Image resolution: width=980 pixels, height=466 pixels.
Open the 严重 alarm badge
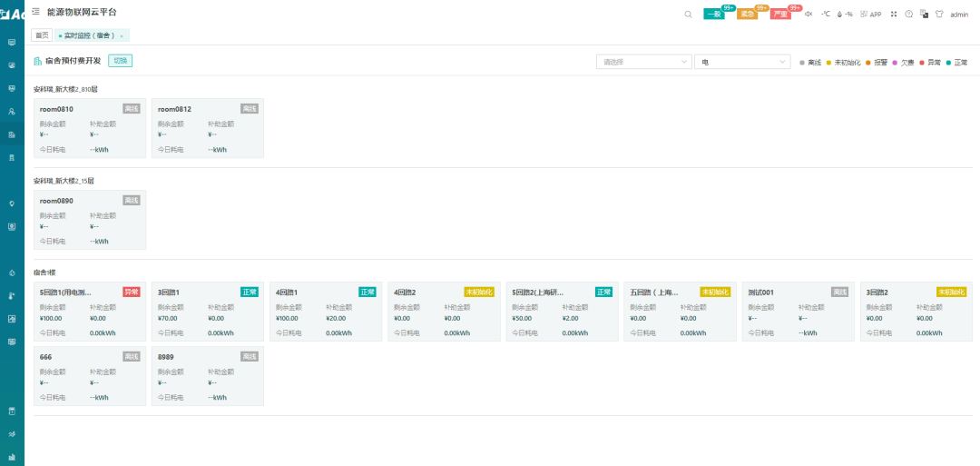click(x=780, y=15)
